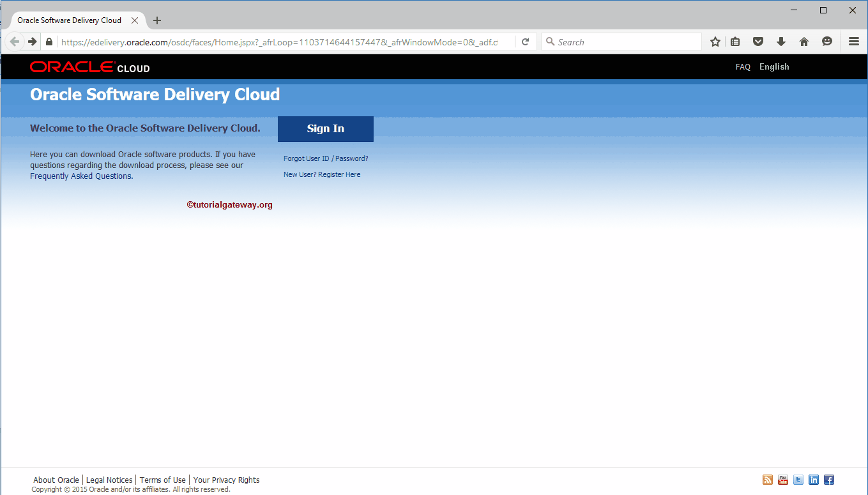Open the downloads arrow icon
The width and height of the screenshot is (868, 495).
[x=780, y=42]
